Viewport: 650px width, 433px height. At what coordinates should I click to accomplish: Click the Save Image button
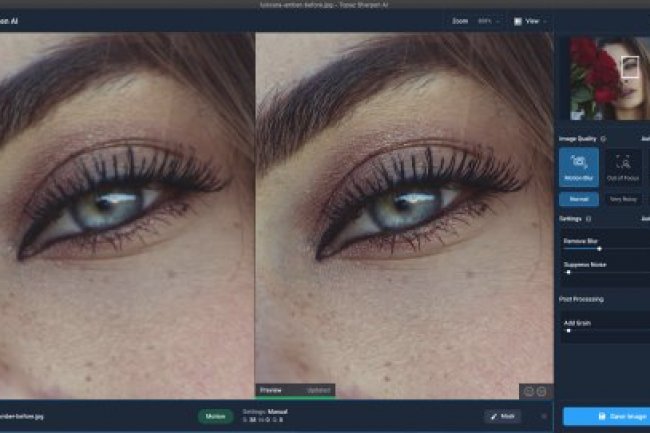click(x=606, y=416)
